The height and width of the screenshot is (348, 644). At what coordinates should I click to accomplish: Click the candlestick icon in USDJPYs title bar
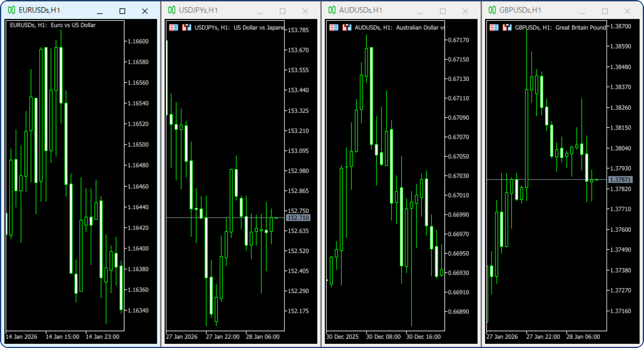[172, 10]
